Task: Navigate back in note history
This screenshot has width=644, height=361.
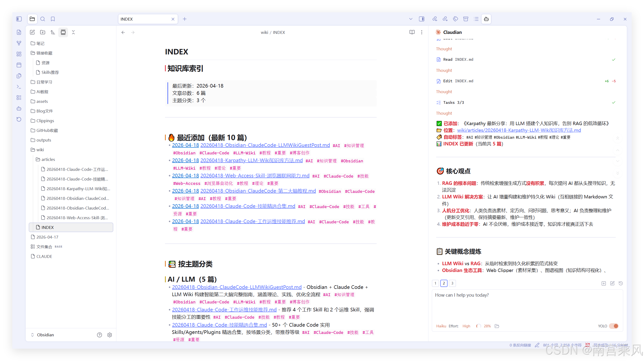Action: 123,32
